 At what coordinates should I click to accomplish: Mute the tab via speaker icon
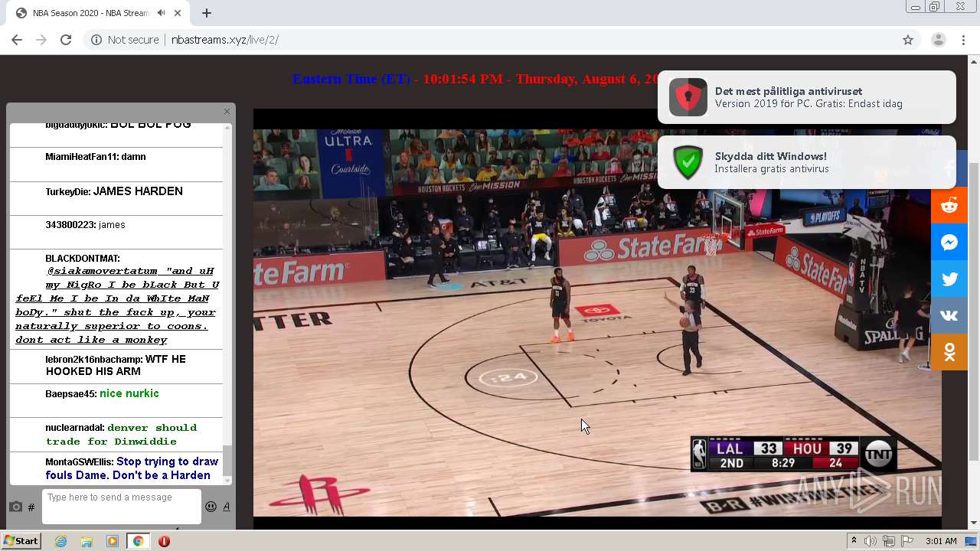tap(161, 13)
